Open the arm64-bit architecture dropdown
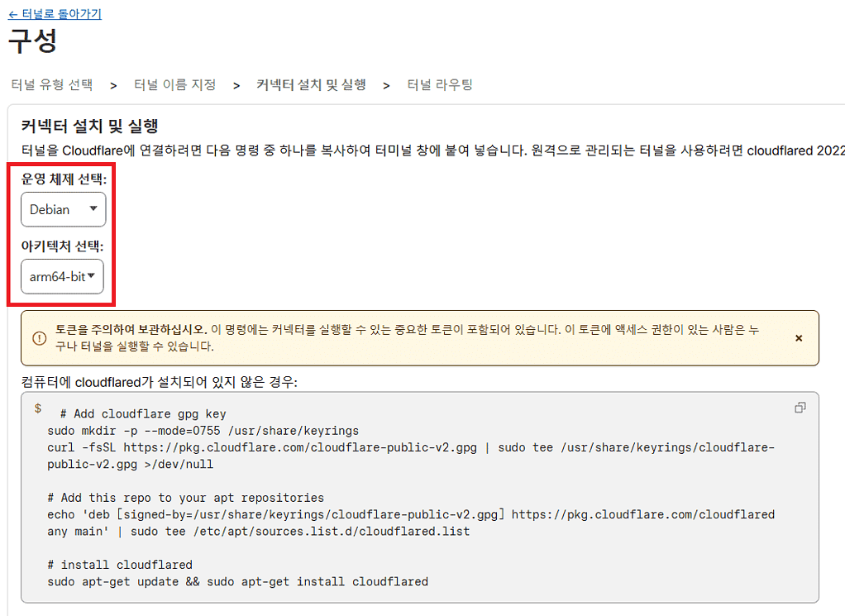The height and width of the screenshot is (616, 845). [x=61, y=277]
